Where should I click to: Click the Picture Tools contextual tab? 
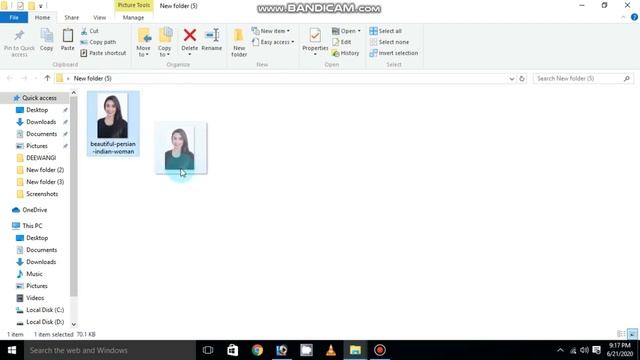point(134,5)
